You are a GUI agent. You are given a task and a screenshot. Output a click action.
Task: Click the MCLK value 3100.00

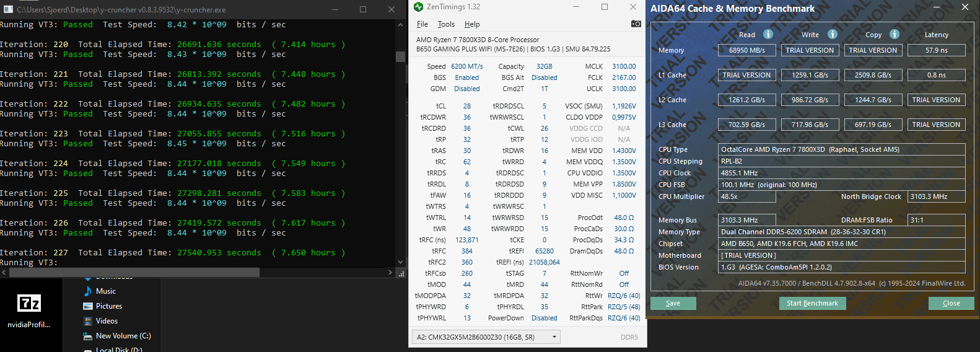click(624, 66)
